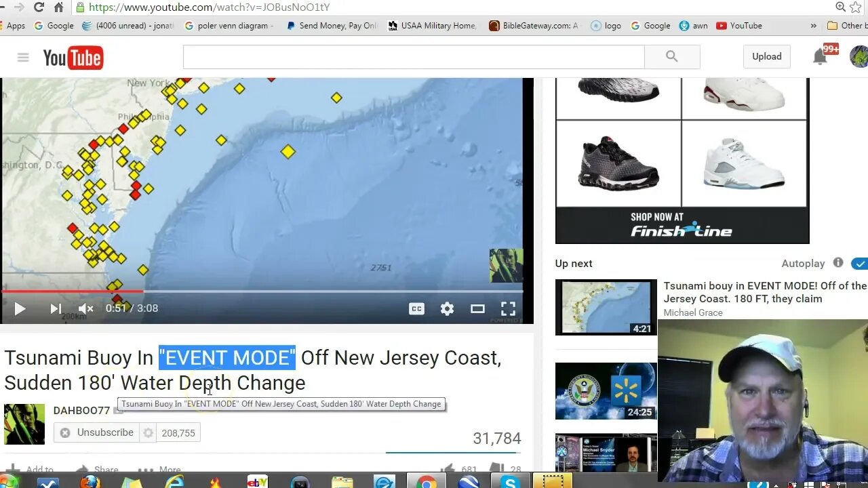Open DAHBOO77 channel name
Screen dimensions: 868x488
point(81,411)
